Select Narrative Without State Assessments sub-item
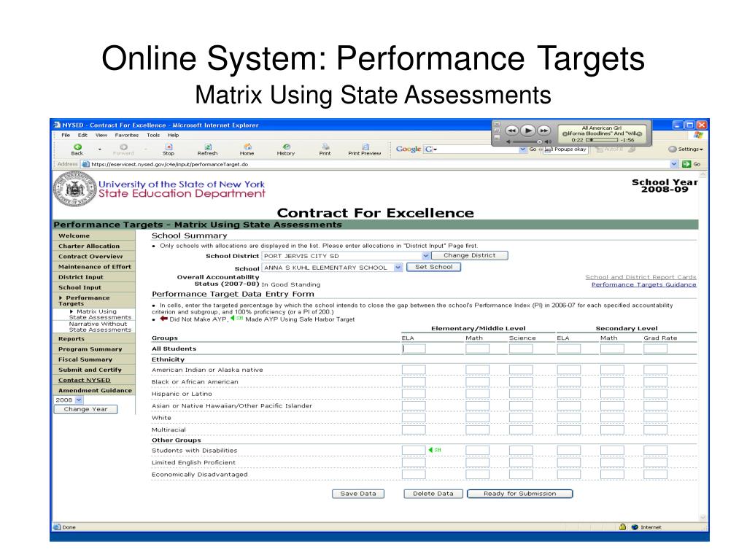 point(100,327)
